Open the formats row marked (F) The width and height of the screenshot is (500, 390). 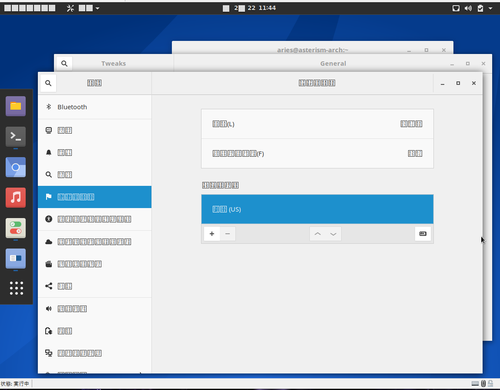(x=317, y=154)
